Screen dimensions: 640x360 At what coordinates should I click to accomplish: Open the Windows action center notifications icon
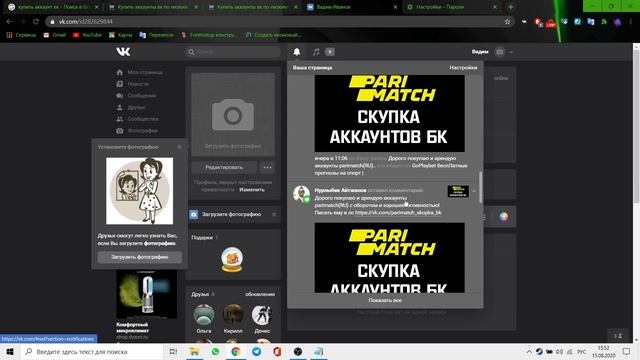pyautogui.click(x=627, y=351)
